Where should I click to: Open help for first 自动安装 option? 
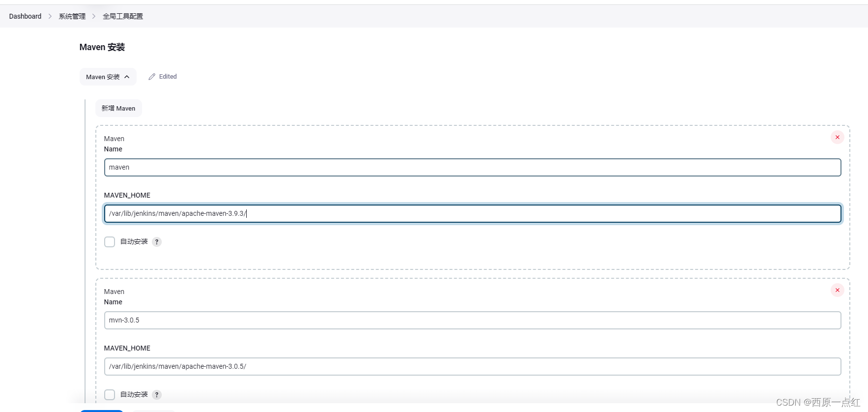coord(157,242)
